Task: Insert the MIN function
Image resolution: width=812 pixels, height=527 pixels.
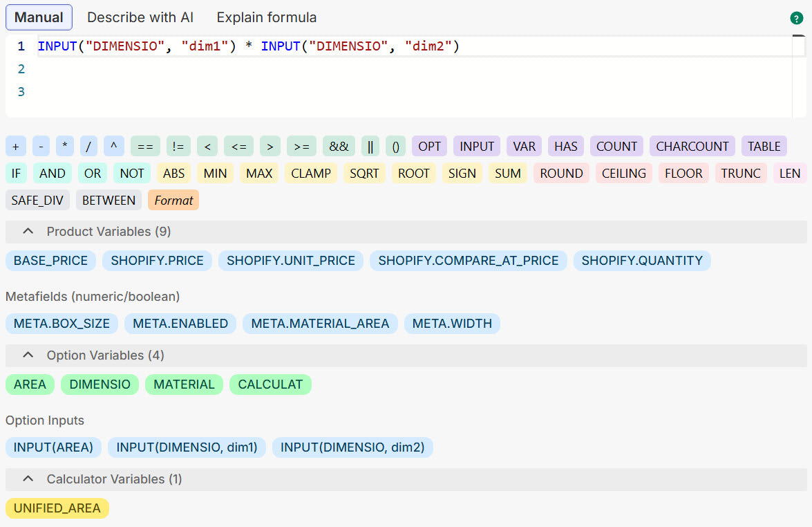Action: pyautogui.click(x=216, y=174)
